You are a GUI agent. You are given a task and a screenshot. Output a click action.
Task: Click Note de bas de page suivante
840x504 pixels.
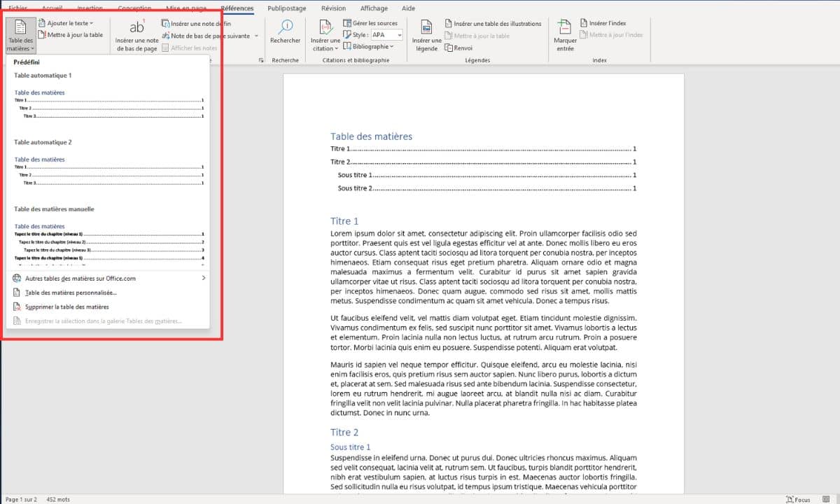point(206,36)
